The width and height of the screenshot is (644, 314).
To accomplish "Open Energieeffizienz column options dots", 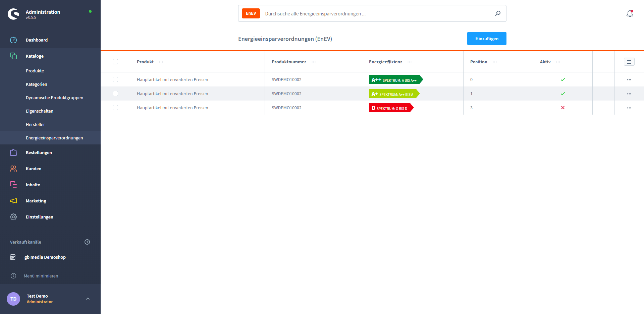I will pos(410,62).
